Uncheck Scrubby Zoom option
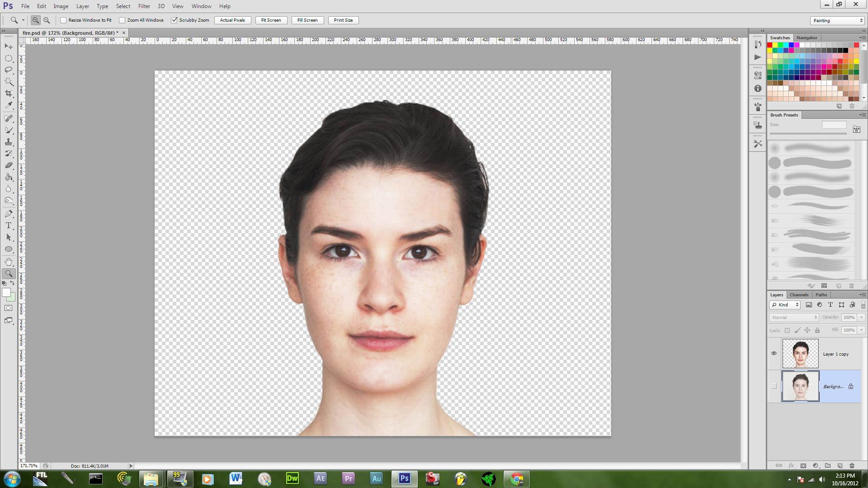Image resolution: width=868 pixels, height=488 pixels. 174,20
